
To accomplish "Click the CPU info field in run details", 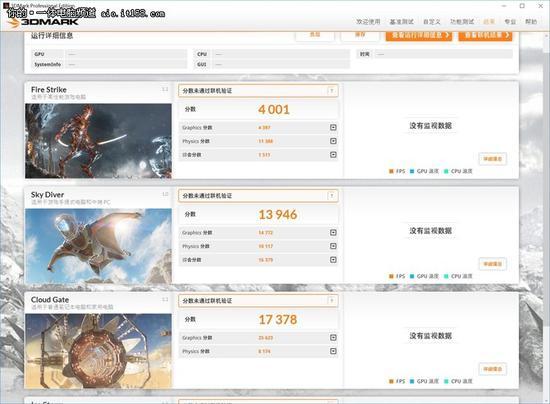I will click(x=281, y=54).
